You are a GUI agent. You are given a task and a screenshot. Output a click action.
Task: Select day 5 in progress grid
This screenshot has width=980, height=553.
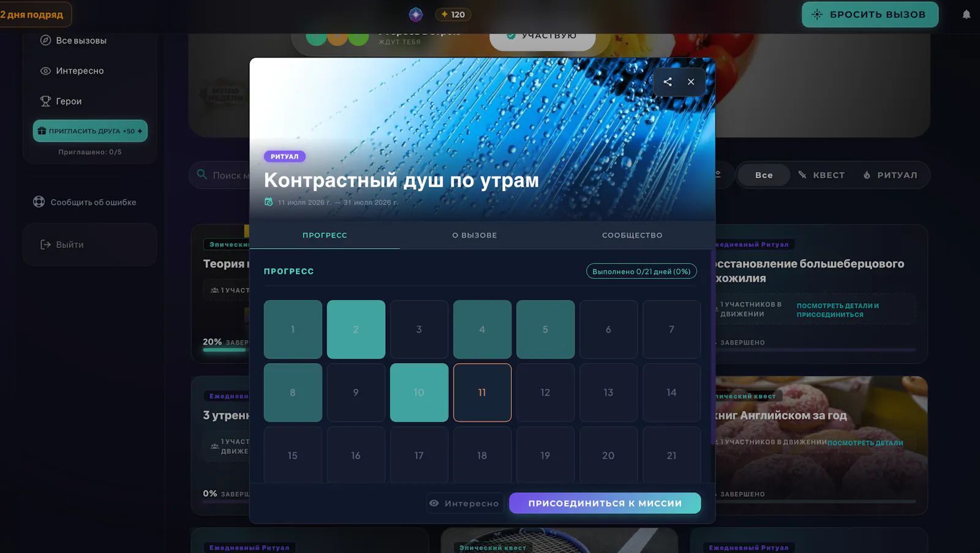545,329
